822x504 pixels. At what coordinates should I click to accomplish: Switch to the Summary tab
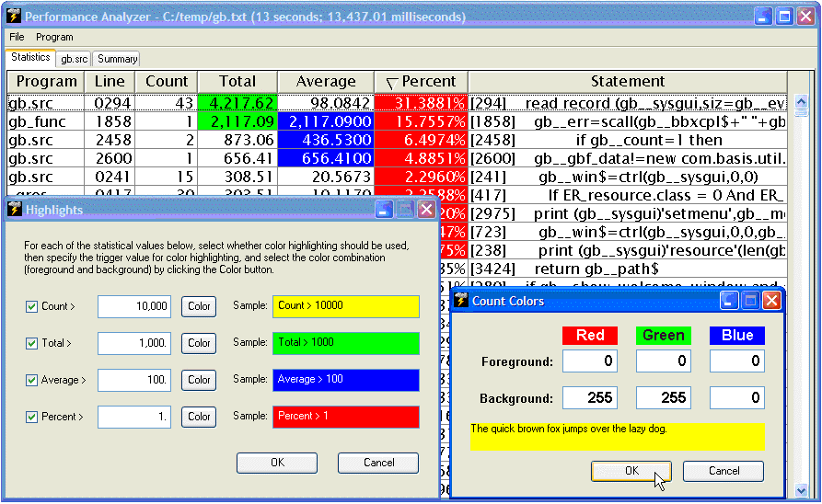tap(117, 59)
